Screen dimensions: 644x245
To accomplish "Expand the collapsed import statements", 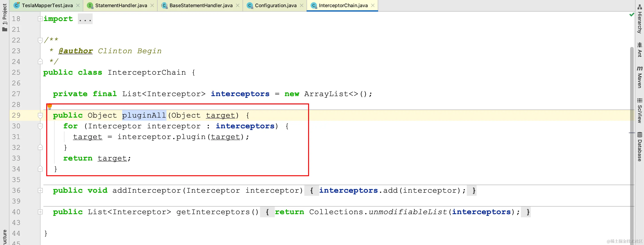I will point(40,19).
